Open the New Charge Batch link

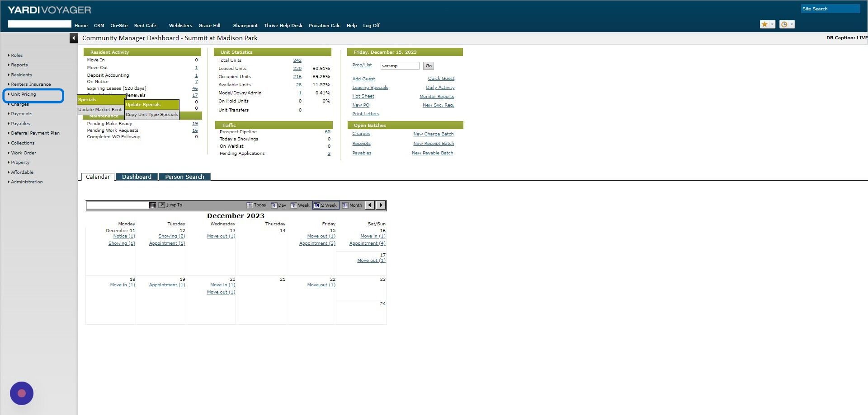[x=433, y=134]
